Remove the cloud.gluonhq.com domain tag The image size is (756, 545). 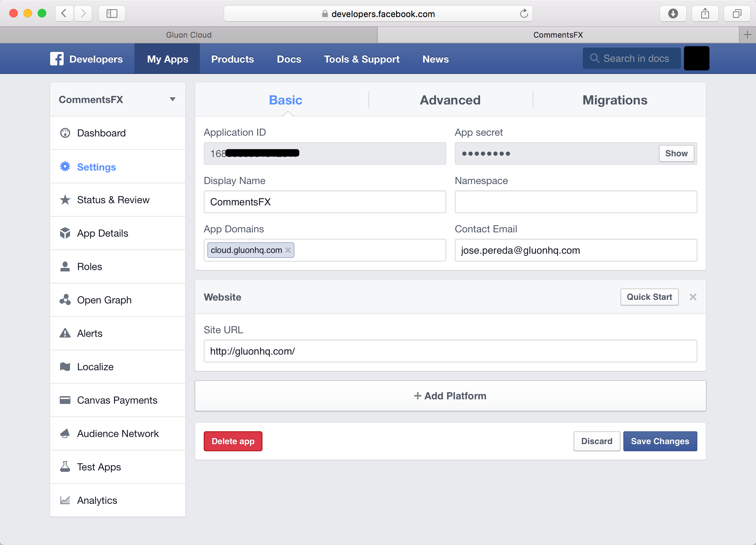288,250
